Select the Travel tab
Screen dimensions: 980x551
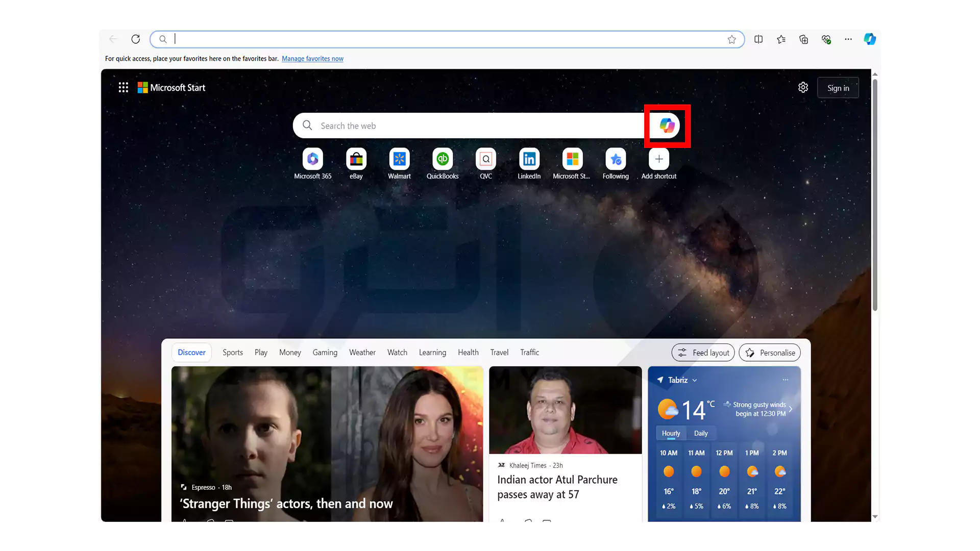point(499,353)
